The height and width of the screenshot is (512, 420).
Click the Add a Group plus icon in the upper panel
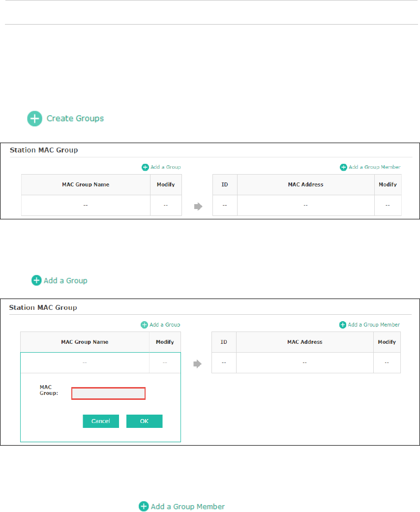tap(145, 167)
